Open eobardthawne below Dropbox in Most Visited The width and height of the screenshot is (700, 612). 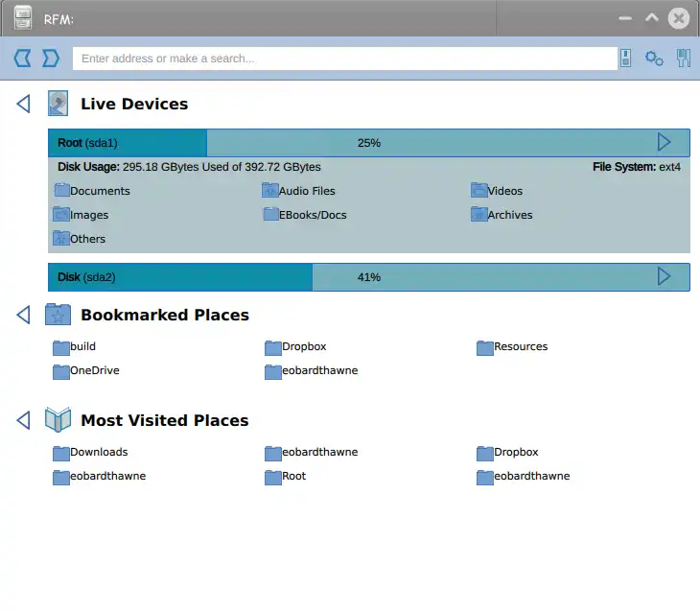click(x=524, y=476)
